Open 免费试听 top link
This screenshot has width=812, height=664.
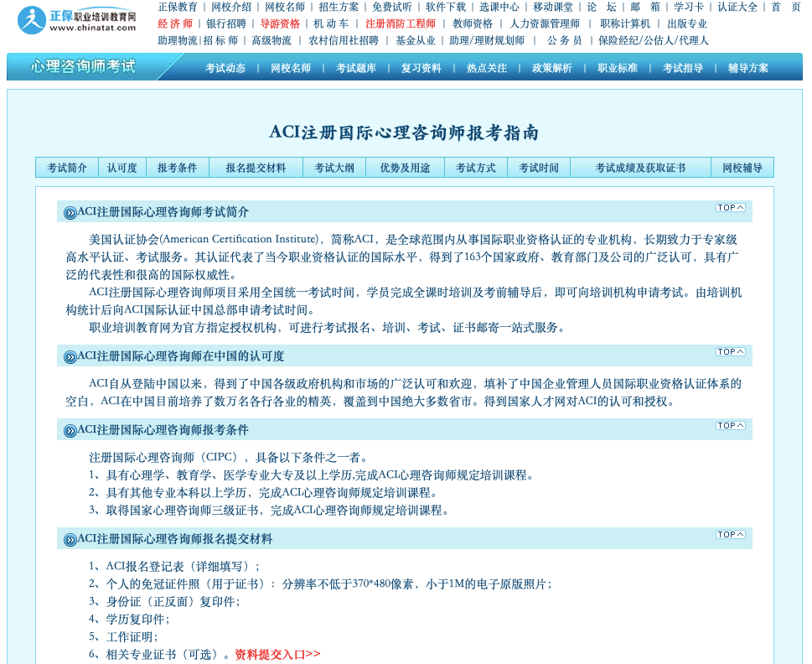[x=392, y=8]
